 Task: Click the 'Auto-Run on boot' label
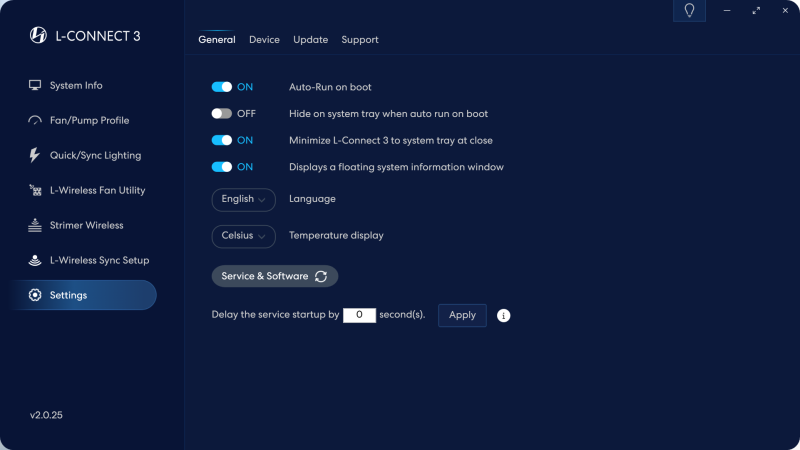point(330,87)
